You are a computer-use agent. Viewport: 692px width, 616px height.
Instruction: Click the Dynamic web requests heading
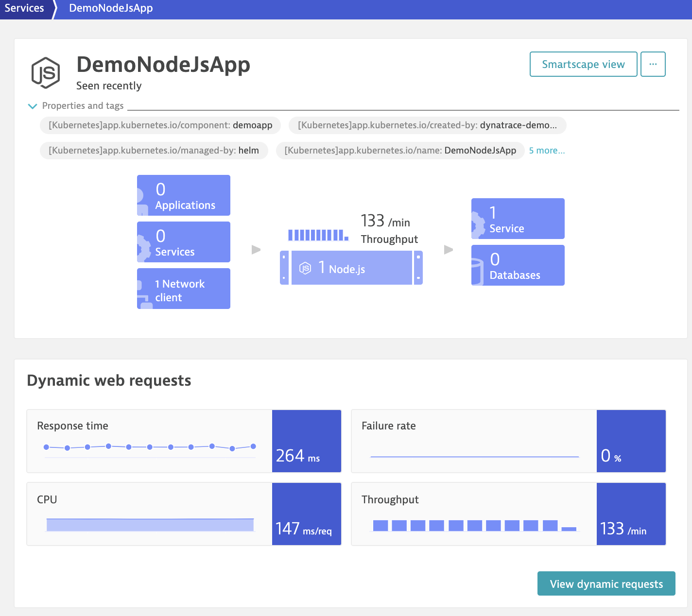click(x=109, y=380)
